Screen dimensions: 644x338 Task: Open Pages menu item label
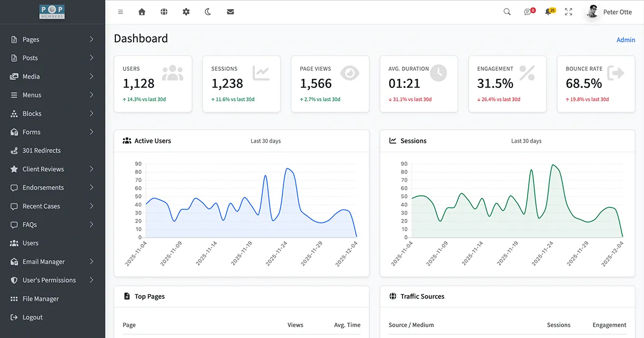pos(31,40)
